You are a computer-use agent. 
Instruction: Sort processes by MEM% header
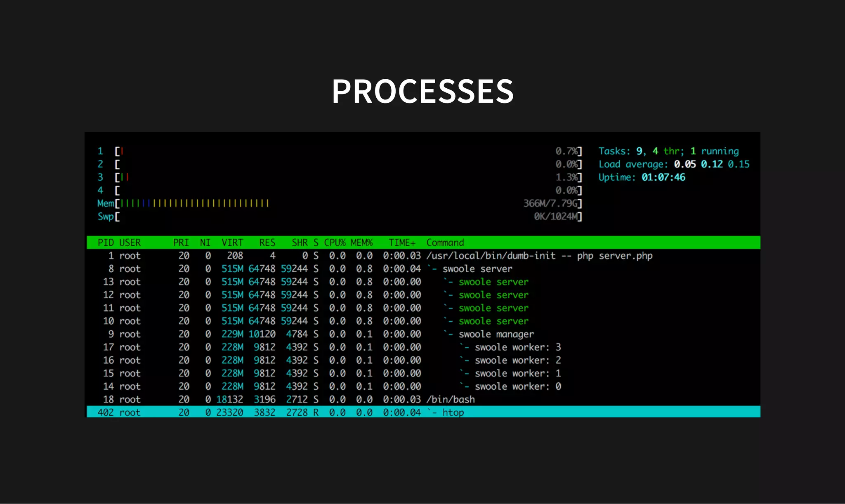(362, 243)
